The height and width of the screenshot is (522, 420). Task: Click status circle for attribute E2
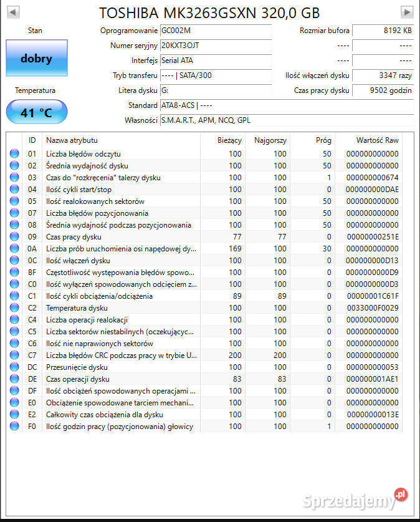[14, 414]
